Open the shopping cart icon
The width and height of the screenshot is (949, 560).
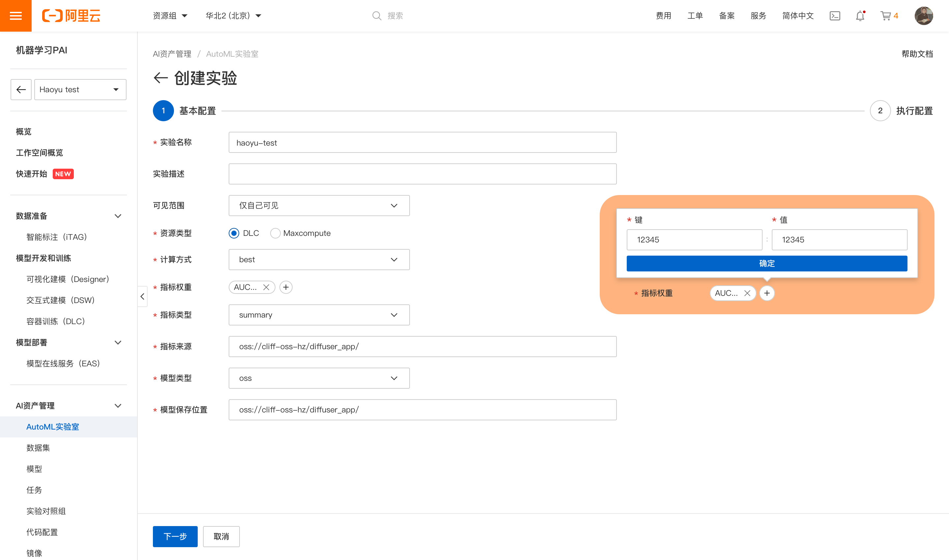coord(886,16)
